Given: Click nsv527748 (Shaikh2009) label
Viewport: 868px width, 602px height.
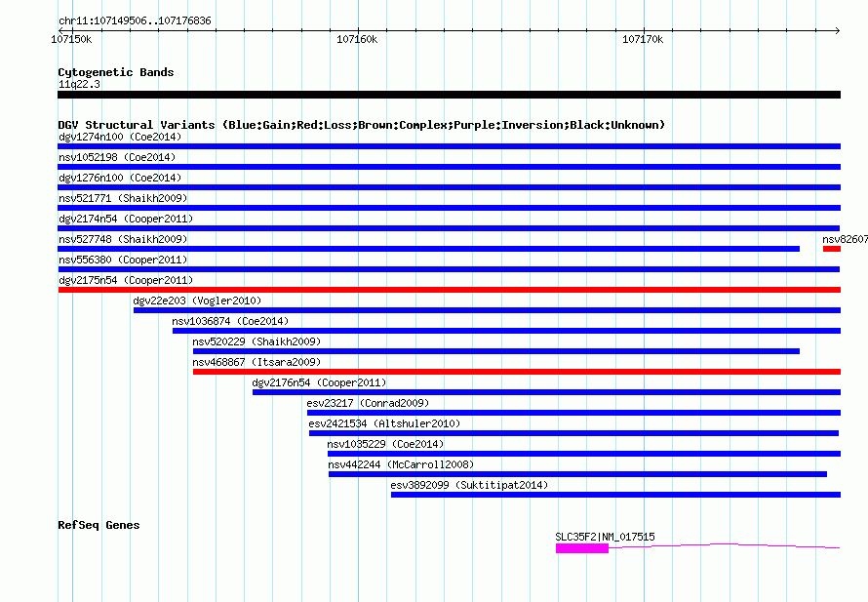Looking at the screenshot, I should [123, 239].
